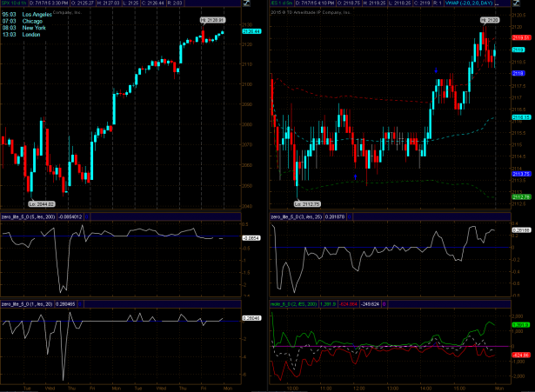Screen dimensions: 535x392
Task: Click the SPX header date D: 7/17/15 3:30 PM
Action: tap(49, 3)
